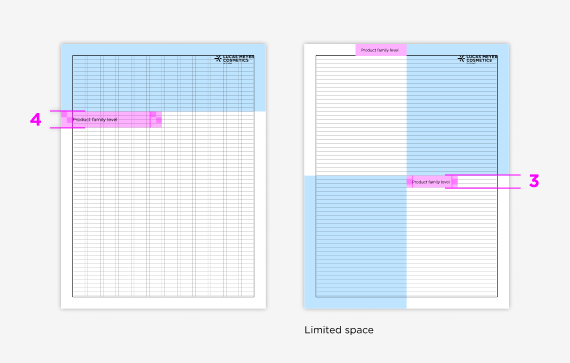Viewport: 570px width, 363px height.
Task: Click the Lucas Meyer Cosmetics logo on left page
Action: click(234, 59)
